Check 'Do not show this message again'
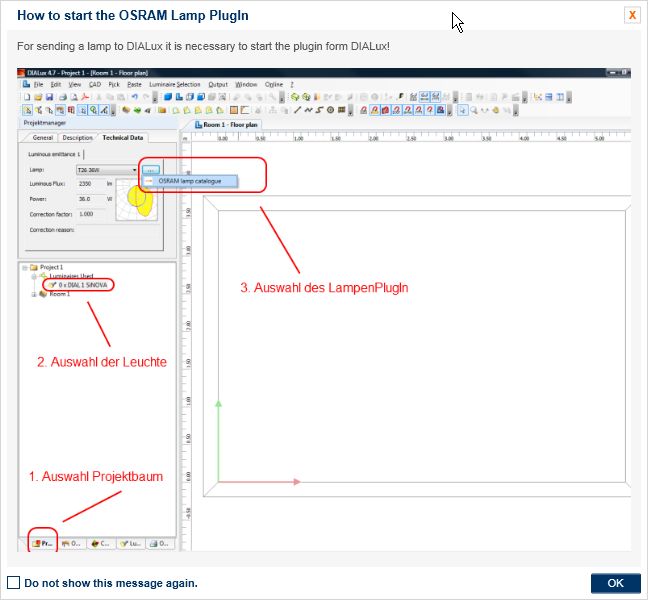 [13, 583]
